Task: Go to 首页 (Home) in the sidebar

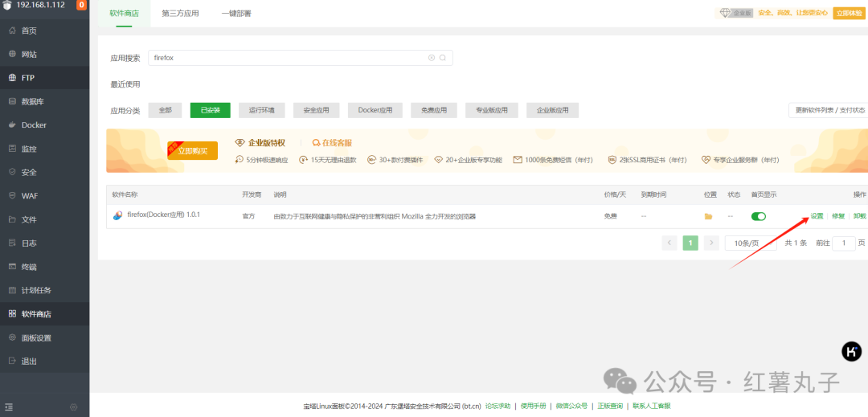Action: (x=29, y=31)
